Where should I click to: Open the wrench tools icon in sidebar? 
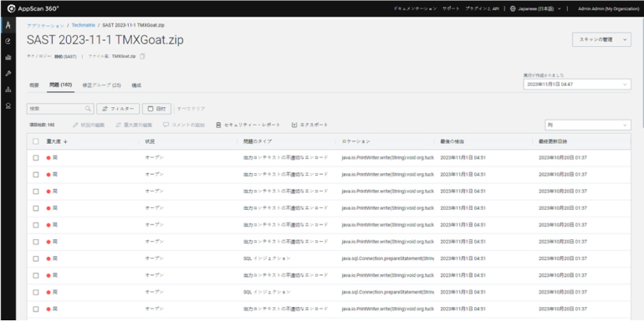(8, 74)
